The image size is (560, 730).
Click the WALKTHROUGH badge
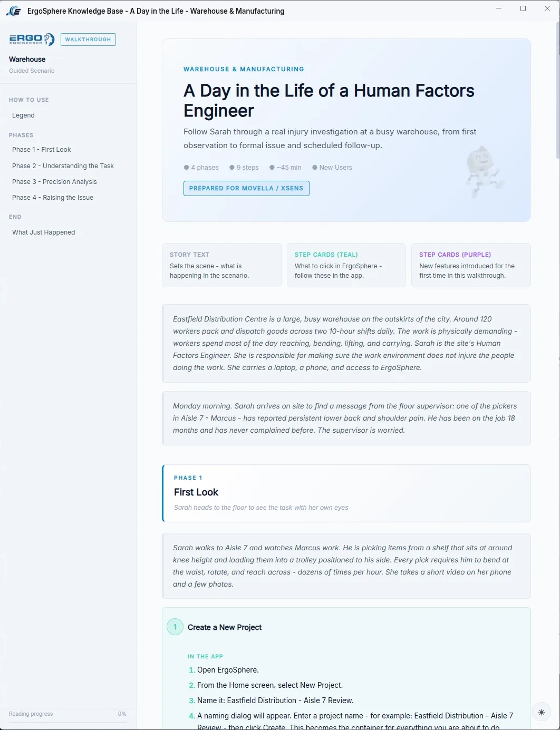click(x=88, y=40)
